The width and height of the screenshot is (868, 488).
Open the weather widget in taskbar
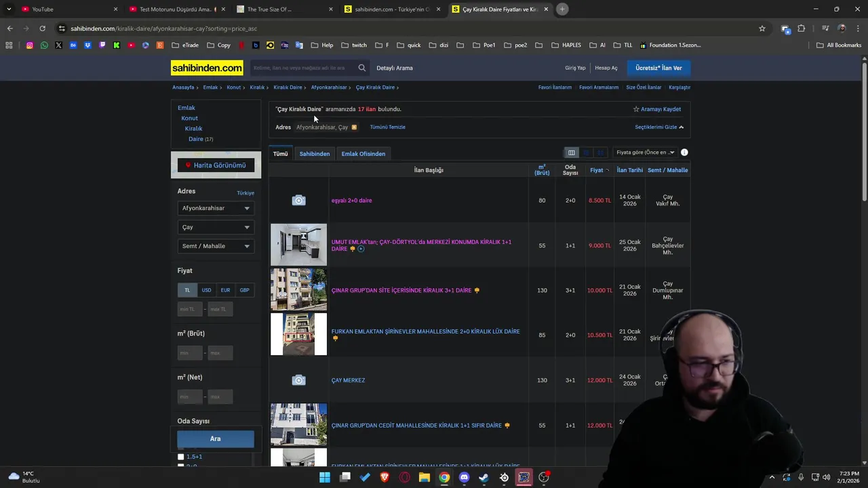coord(24,477)
